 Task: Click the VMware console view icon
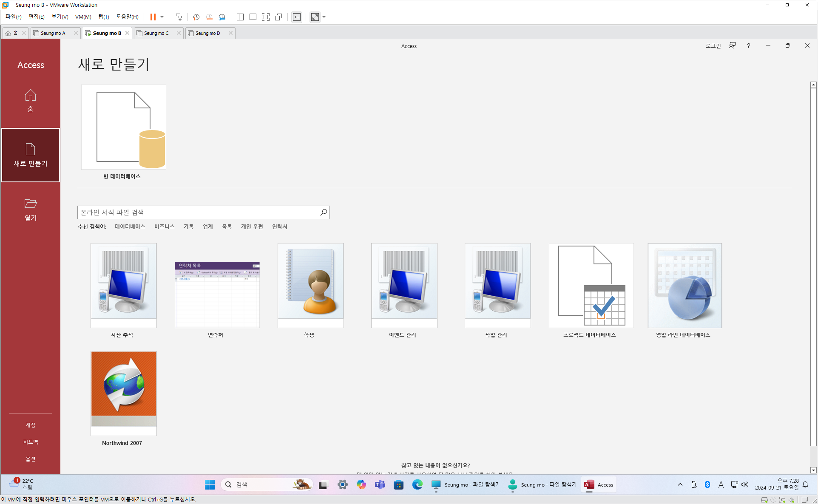(297, 17)
